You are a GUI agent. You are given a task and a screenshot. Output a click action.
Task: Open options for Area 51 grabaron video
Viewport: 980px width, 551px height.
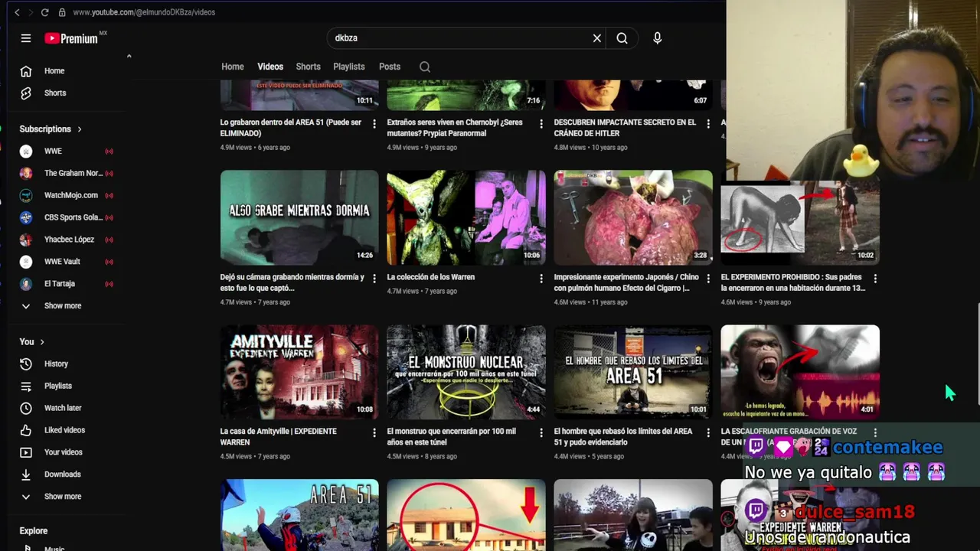tap(374, 123)
